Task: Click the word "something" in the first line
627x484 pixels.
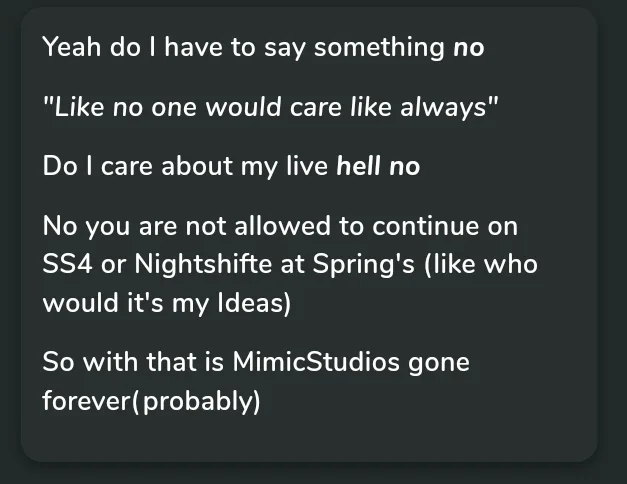Action: 379,48
